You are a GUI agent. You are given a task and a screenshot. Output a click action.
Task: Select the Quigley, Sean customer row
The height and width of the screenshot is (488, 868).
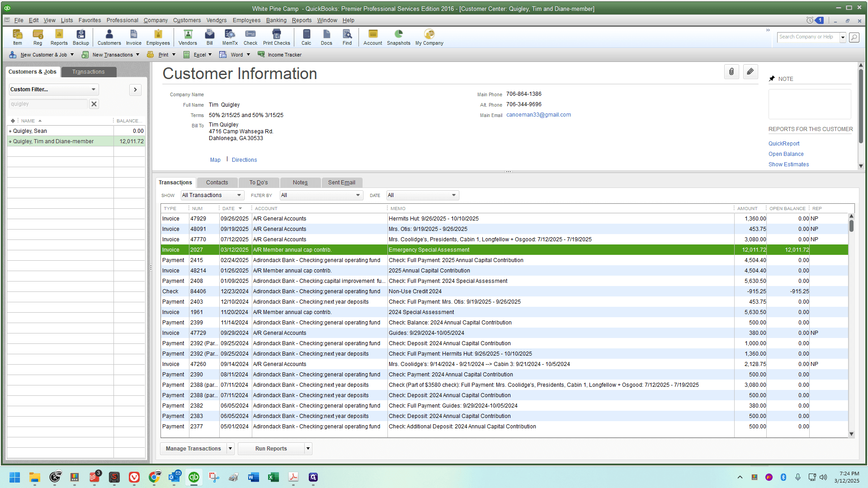point(76,131)
